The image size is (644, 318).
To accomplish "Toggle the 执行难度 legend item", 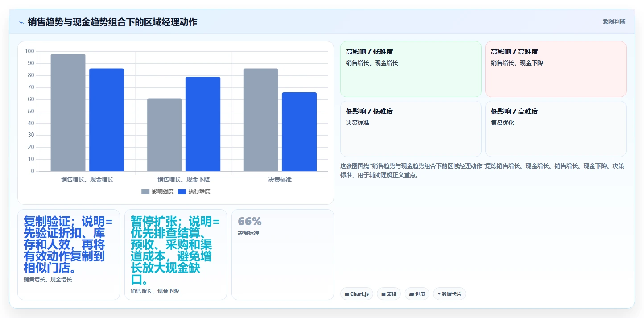I will 194,191.
